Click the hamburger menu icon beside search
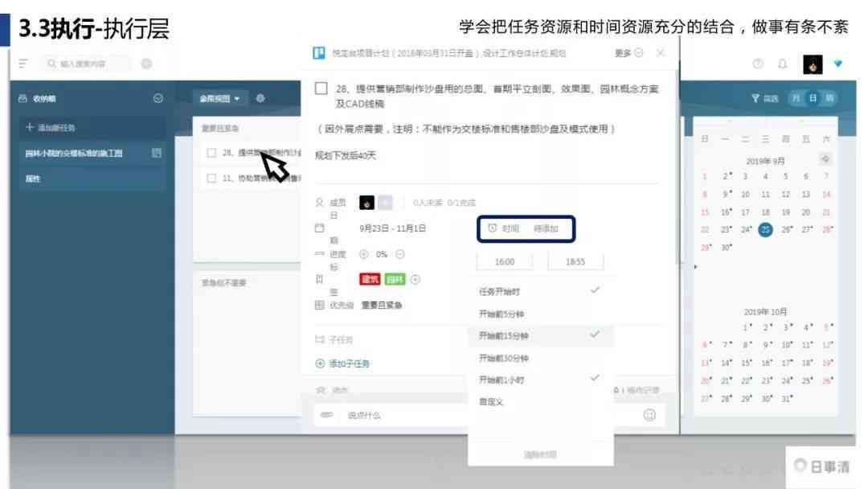Screen dimensions: 868x489 pos(23,64)
